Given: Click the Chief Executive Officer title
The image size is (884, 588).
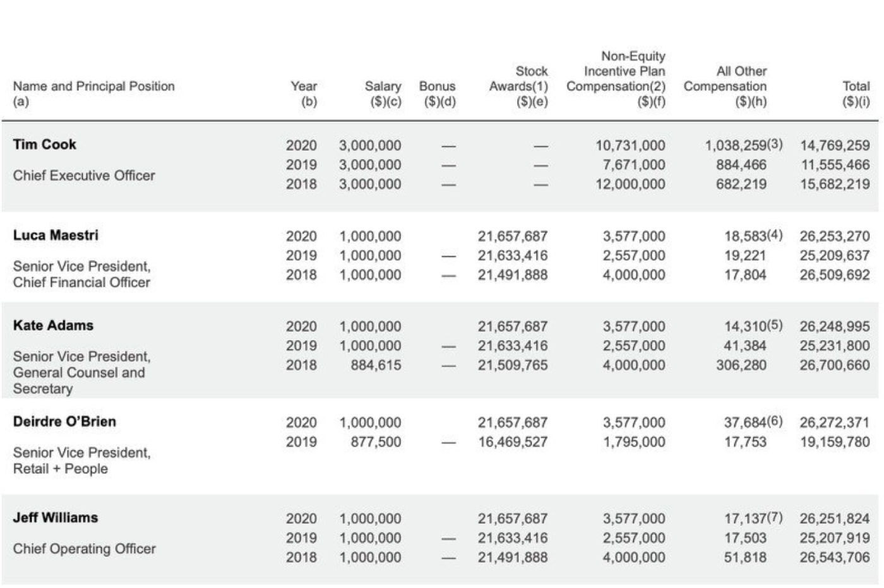Looking at the screenshot, I should [84, 175].
